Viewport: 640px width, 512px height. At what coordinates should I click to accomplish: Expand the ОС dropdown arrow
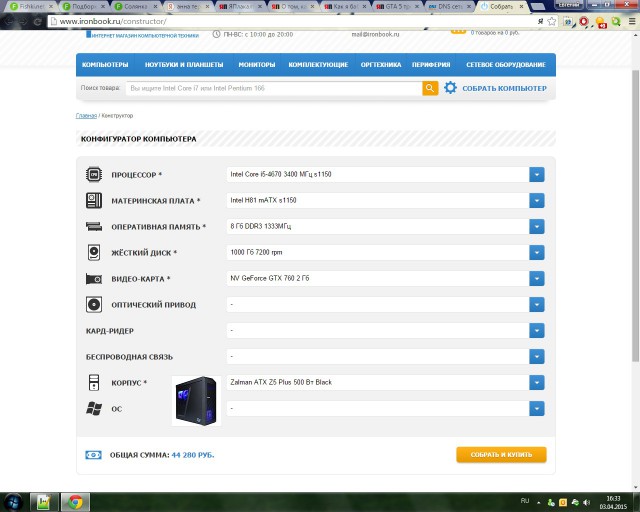pos(537,408)
